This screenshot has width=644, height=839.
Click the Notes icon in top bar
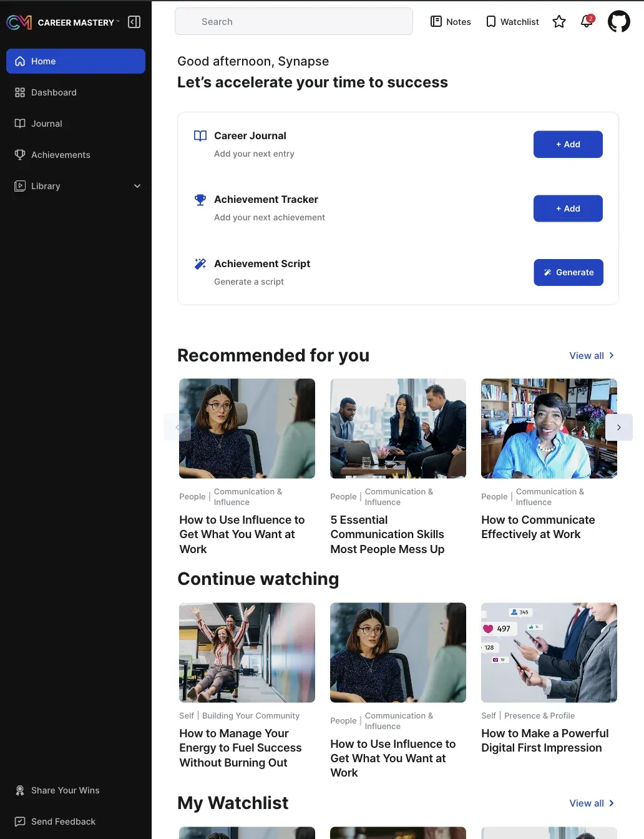coord(436,22)
